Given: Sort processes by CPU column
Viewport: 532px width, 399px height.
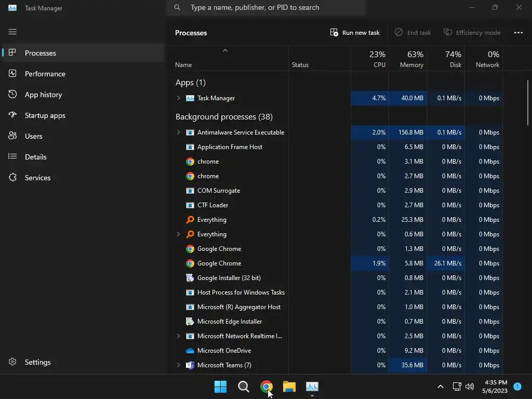Looking at the screenshot, I should 370,59.
